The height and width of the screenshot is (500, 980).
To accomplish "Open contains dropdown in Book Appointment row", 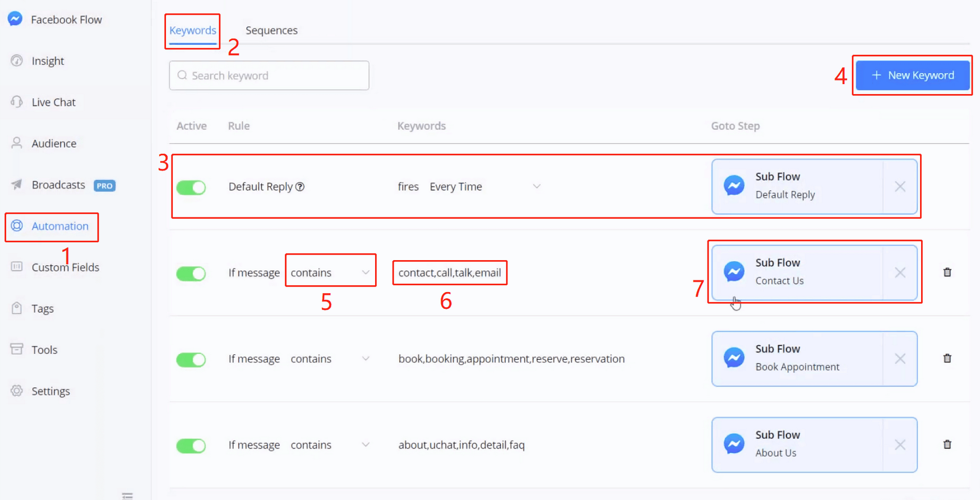I will 331,359.
